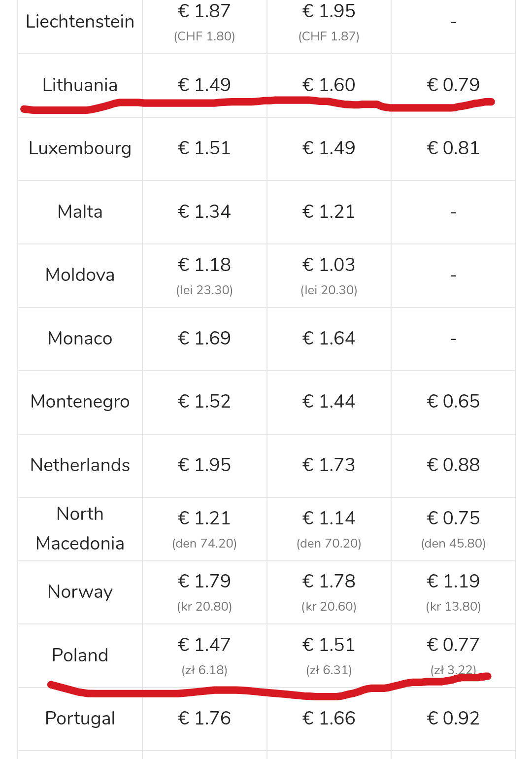532x759 pixels.
Task: Select the € 1.95 Netherlands price
Action: [x=204, y=465]
